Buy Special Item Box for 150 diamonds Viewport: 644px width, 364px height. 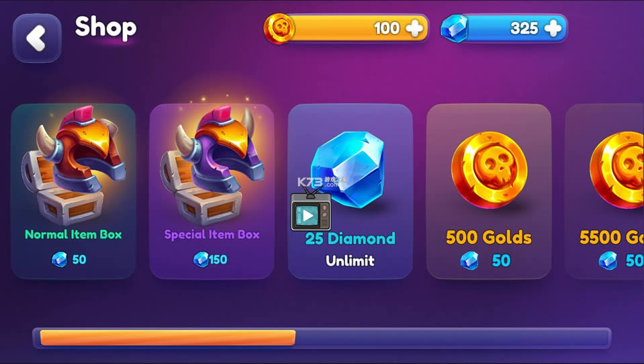[x=210, y=260]
